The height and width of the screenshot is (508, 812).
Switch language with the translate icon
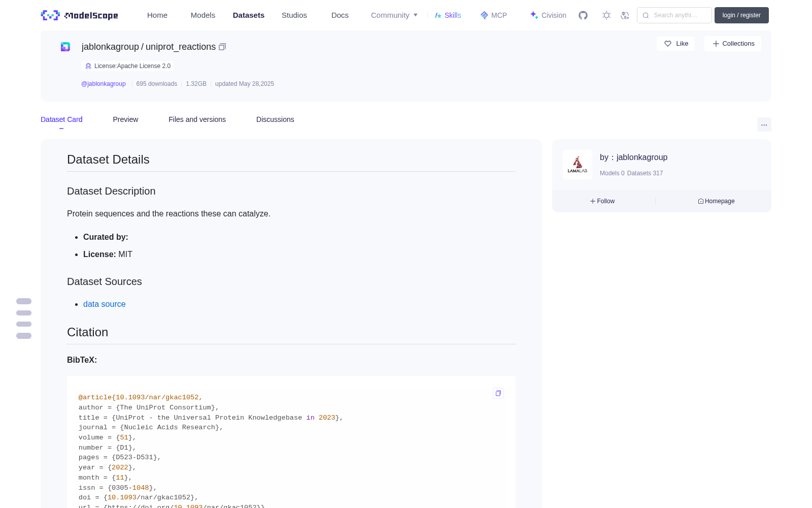point(625,15)
